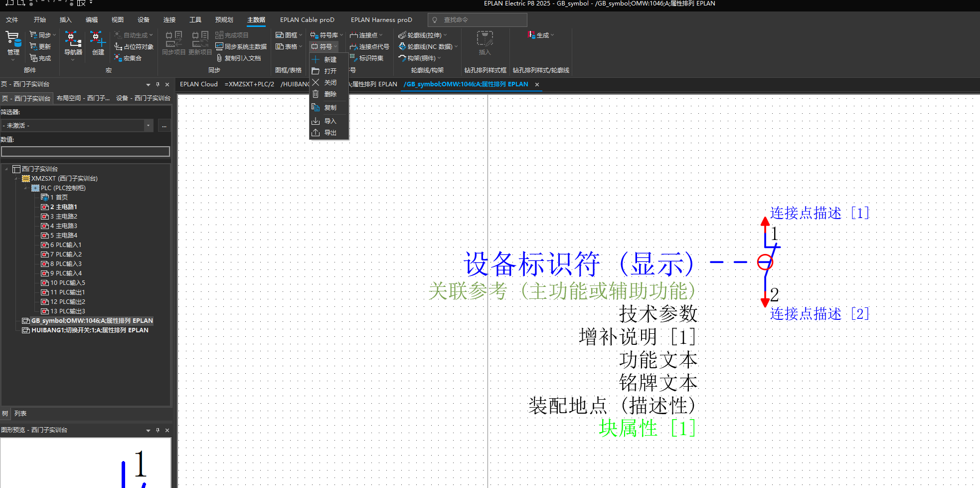Click the 标识符集 identifier set button
This screenshot has height=488, width=980.
[366, 58]
